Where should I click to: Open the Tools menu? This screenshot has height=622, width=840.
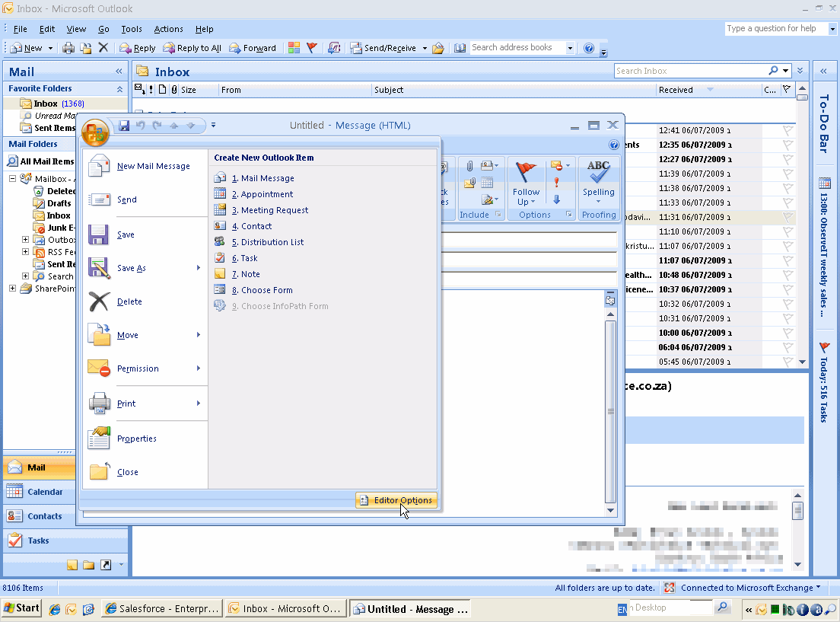[x=131, y=29]
